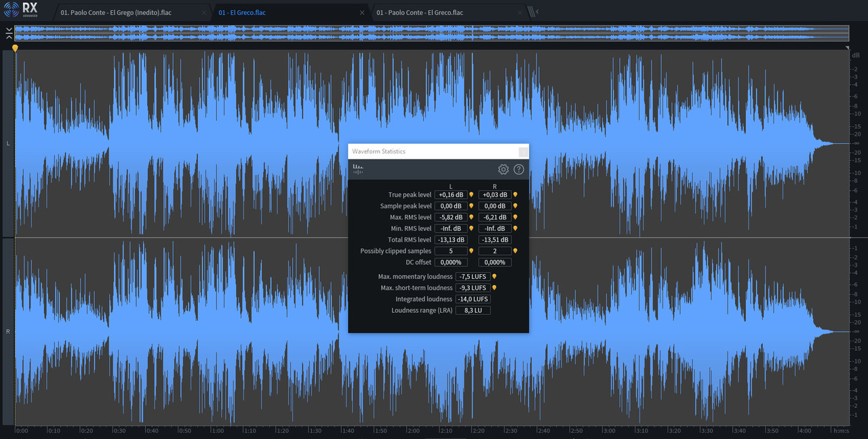Image resolution: width=868 pixels, height=439 pixels.
Task: Open the file tab overflow list
Action: 533,12
